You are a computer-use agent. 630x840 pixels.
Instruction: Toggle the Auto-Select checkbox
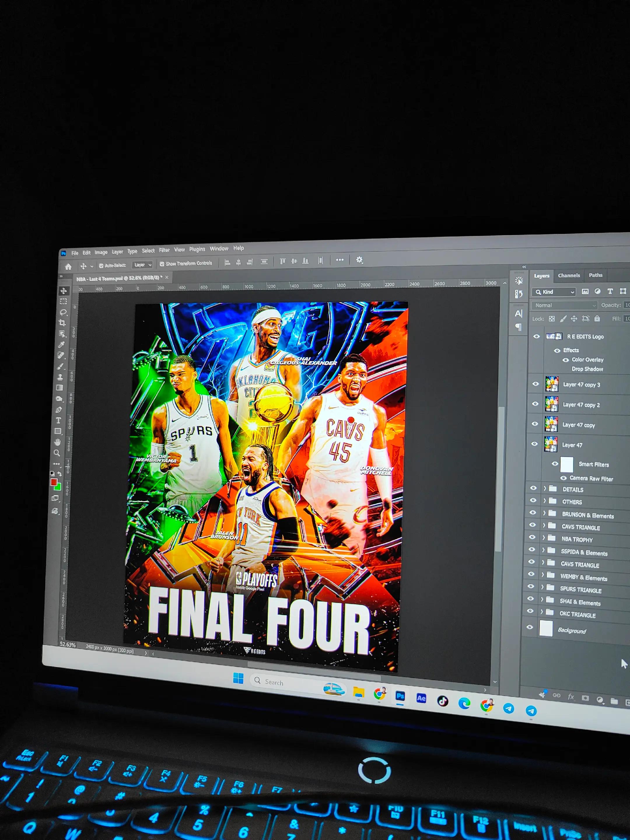101,266
